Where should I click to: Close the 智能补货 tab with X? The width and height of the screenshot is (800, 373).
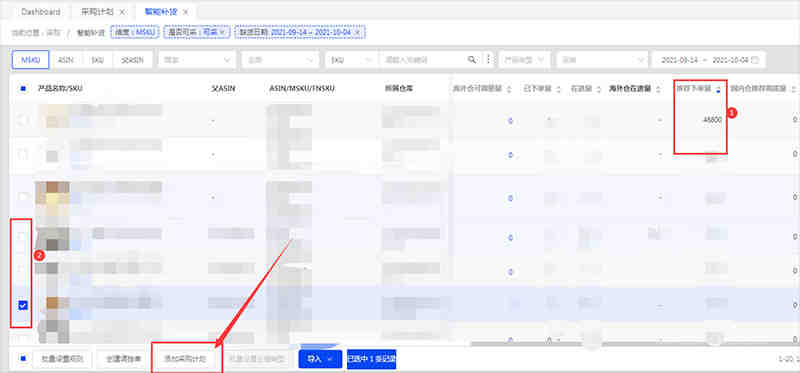(x=185, y=12)
